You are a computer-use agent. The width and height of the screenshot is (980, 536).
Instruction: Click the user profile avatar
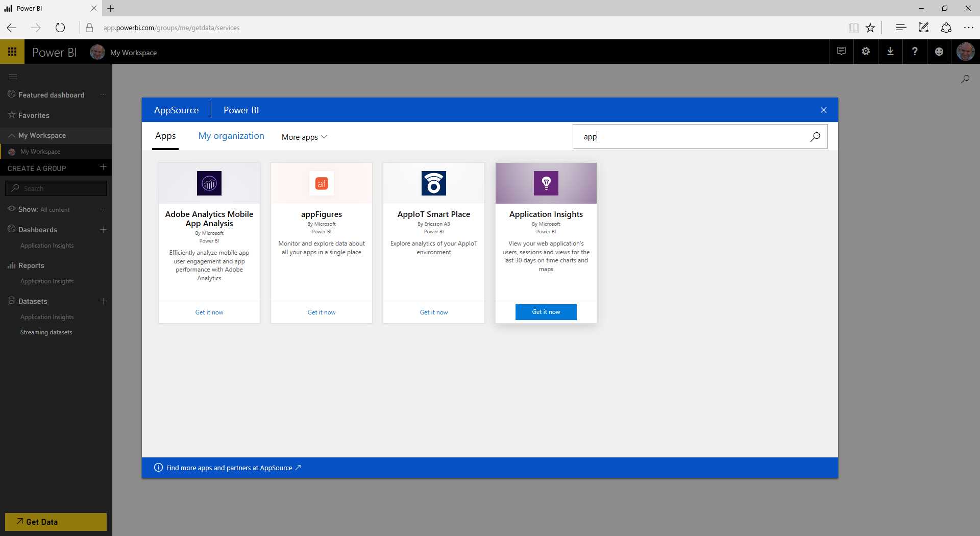pyautogui.click(x=965, y=51)
